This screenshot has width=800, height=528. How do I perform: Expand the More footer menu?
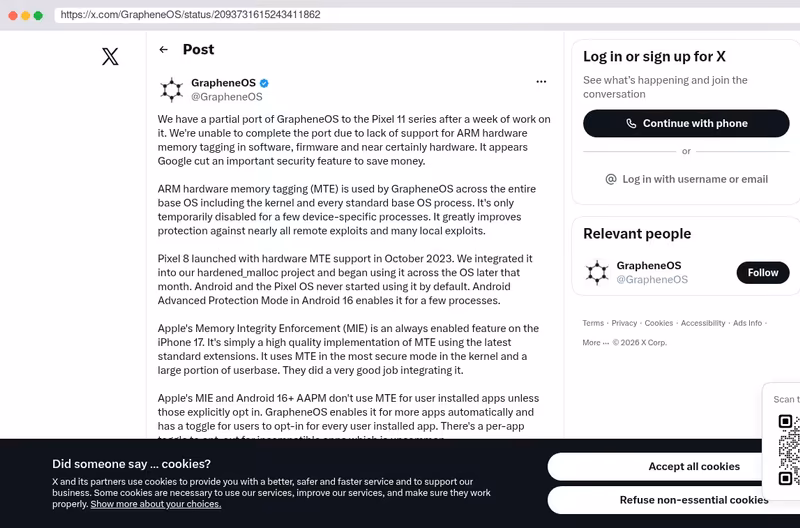595,343
